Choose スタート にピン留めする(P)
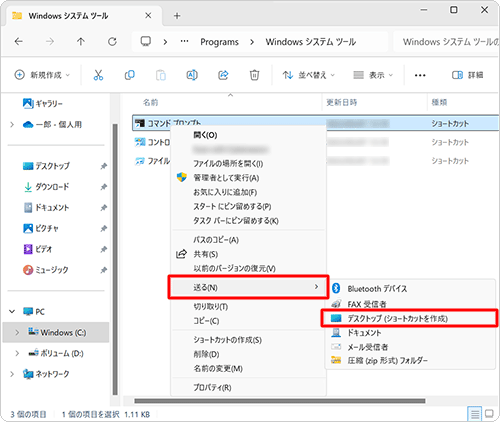The width and height of the screenshot is (500, 422). click(x=248, y=207)
